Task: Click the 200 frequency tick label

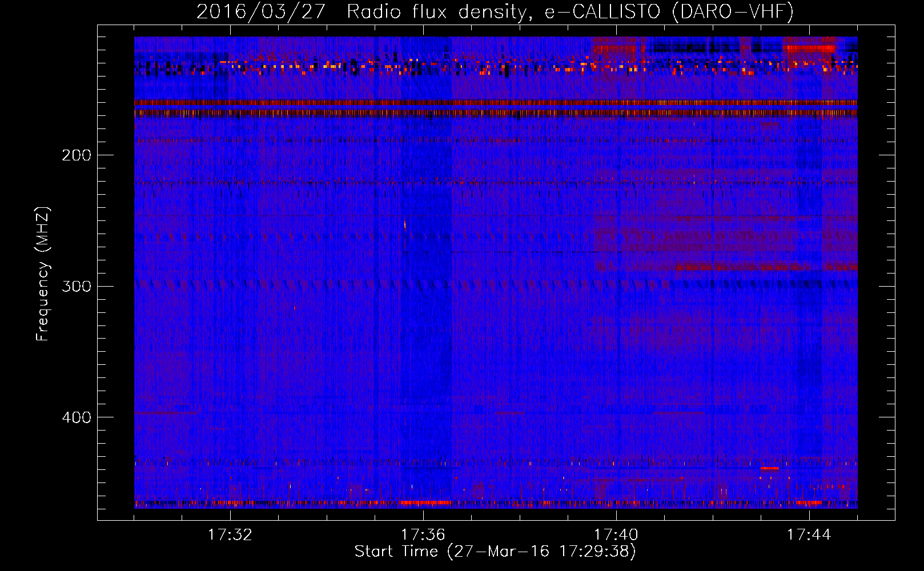Action: [x=77, y=155]
